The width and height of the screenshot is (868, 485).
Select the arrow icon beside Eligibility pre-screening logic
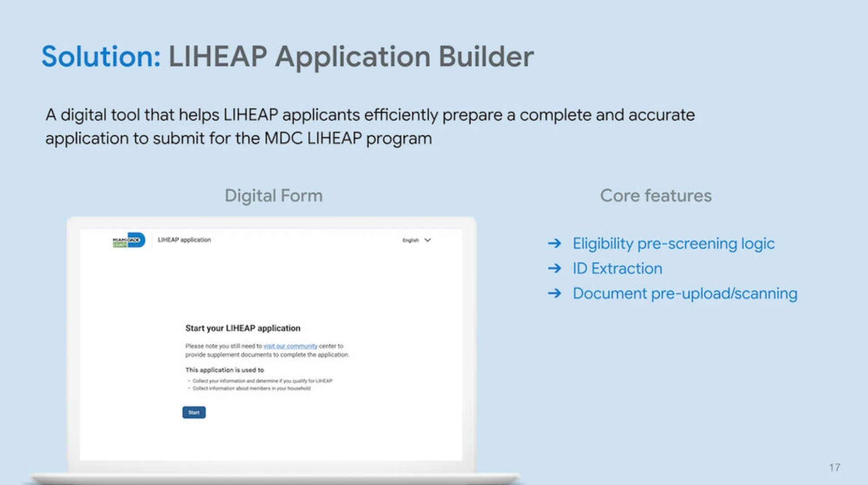pyautogui.click(x=555, y=243)
